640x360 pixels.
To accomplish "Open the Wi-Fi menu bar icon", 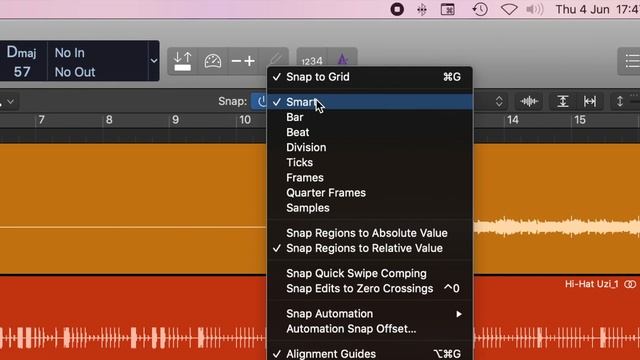I will click(509, 9).
